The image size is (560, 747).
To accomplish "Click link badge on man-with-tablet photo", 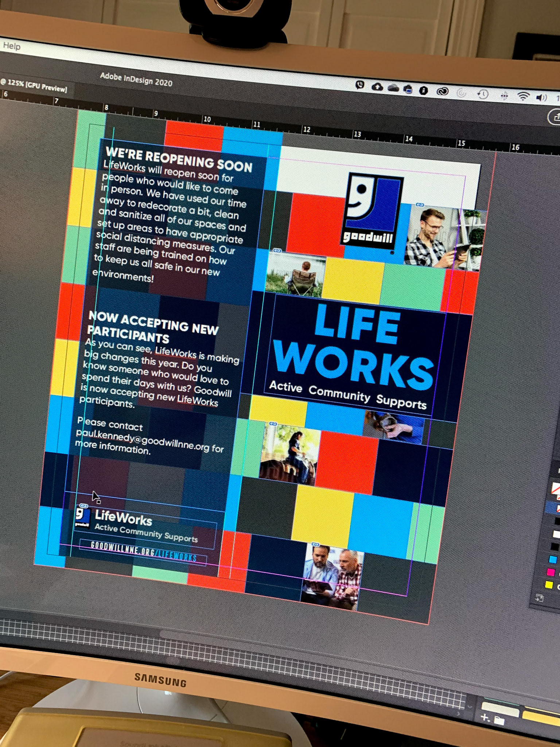I will pos(420,205).
